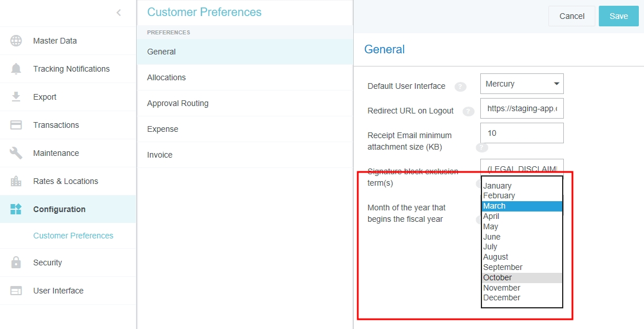Click the Tracking Notifications bell icon

[x=16, y=69]
